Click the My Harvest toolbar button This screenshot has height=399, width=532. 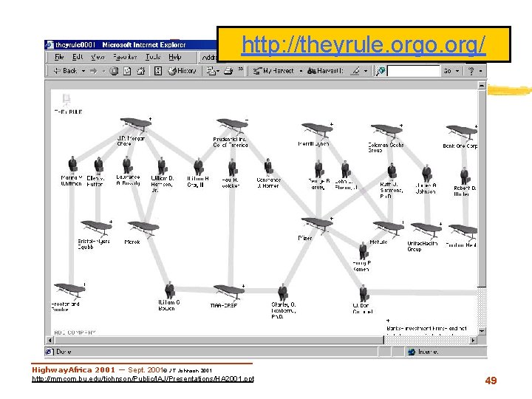point(273,71)
